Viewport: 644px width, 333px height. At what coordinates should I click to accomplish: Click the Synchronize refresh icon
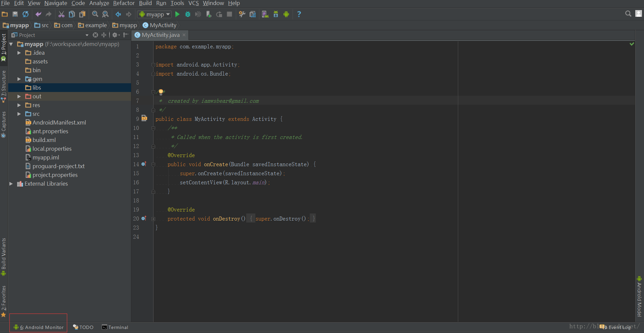point(26,14)
